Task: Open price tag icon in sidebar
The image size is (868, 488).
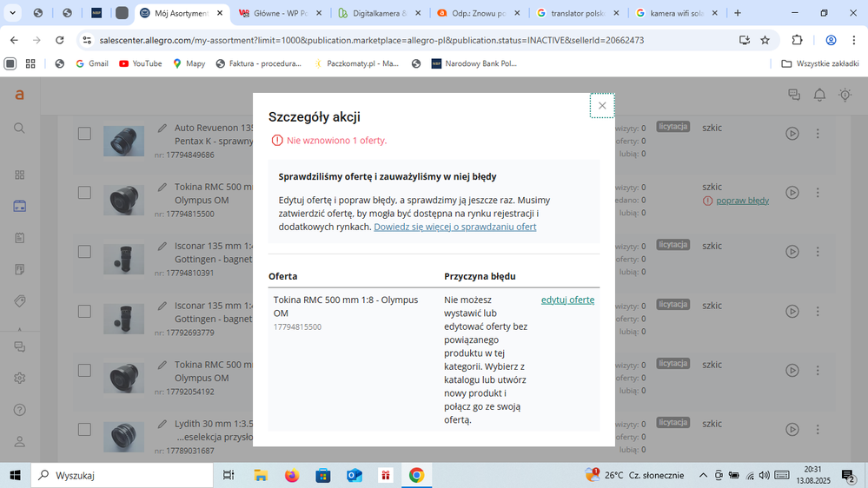Action: click(19, 301)
